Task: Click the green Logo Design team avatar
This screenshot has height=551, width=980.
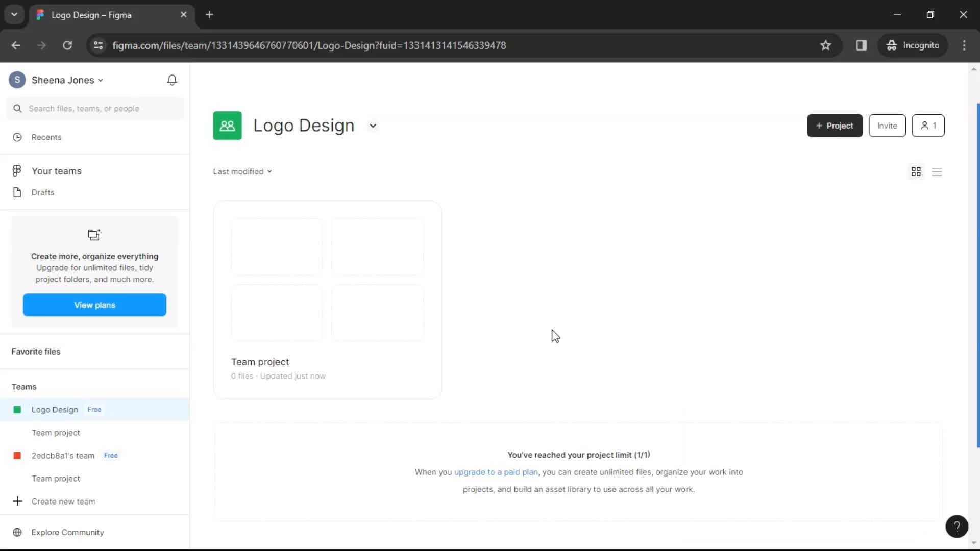Action: click(227, 126)
